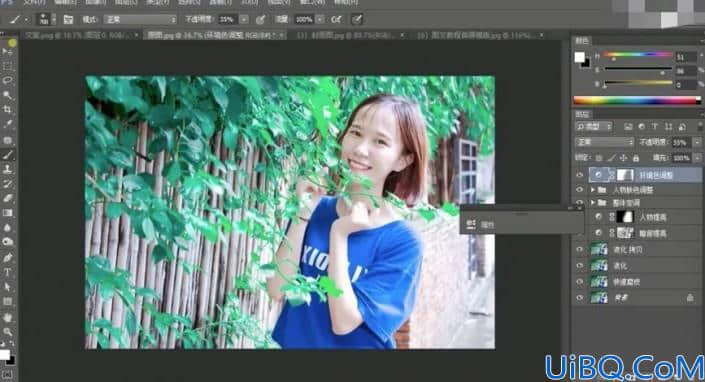705x382 pixels.
Task: Enable airbrush build-up in options bar
Action: point(336,19)
